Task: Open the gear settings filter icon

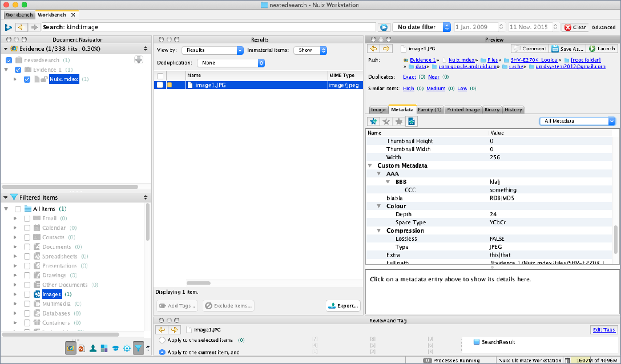Action: click(127, 348)
